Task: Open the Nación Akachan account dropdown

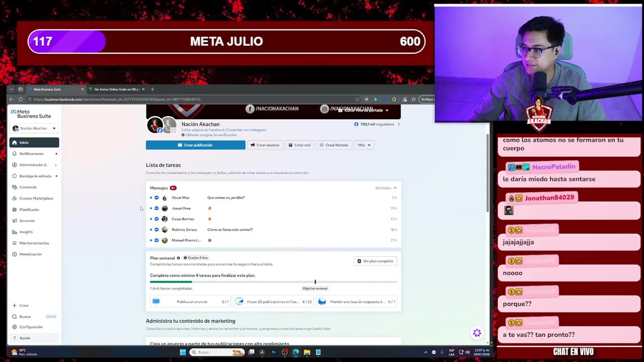Action: pyautogui.click(x=34, y=128)
